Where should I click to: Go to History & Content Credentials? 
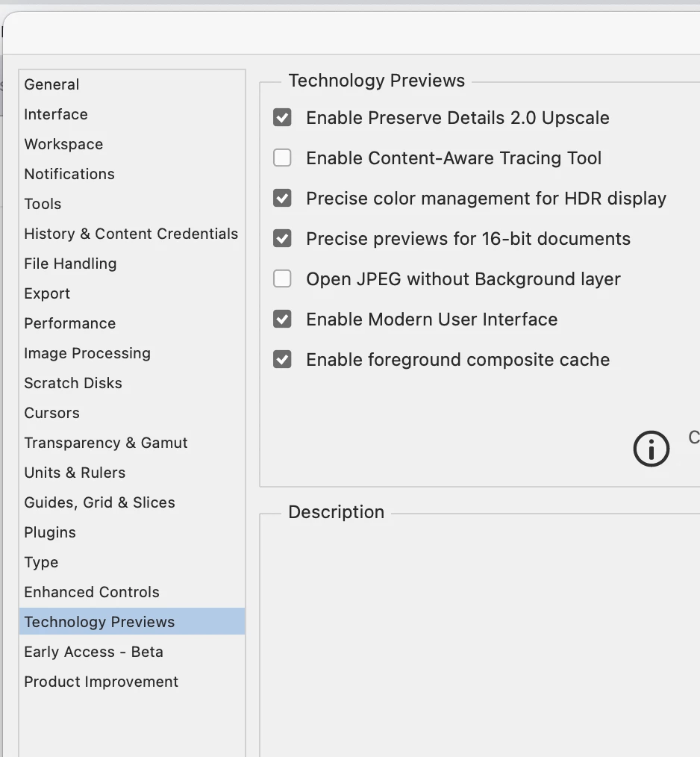pyautogui.click(x=131, y=234)
